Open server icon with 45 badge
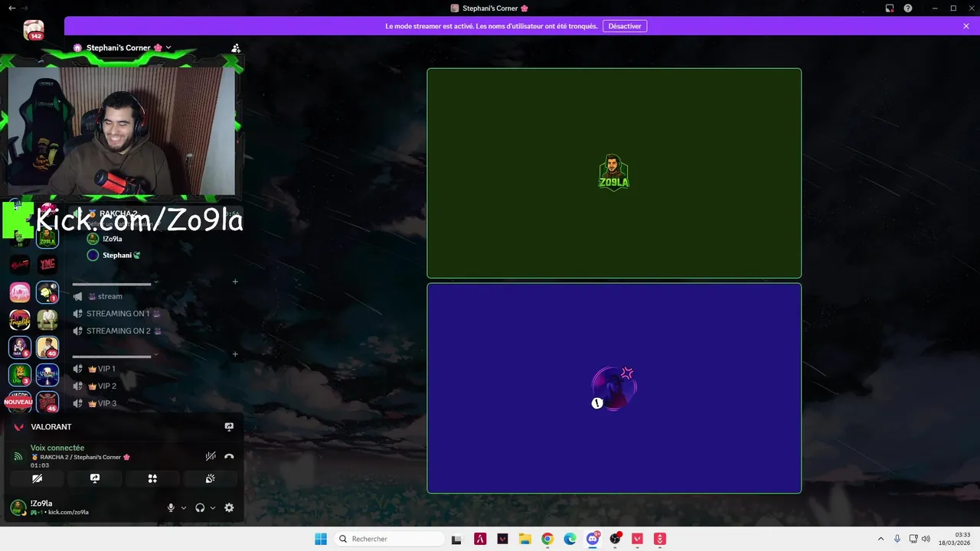 [47, 402]
